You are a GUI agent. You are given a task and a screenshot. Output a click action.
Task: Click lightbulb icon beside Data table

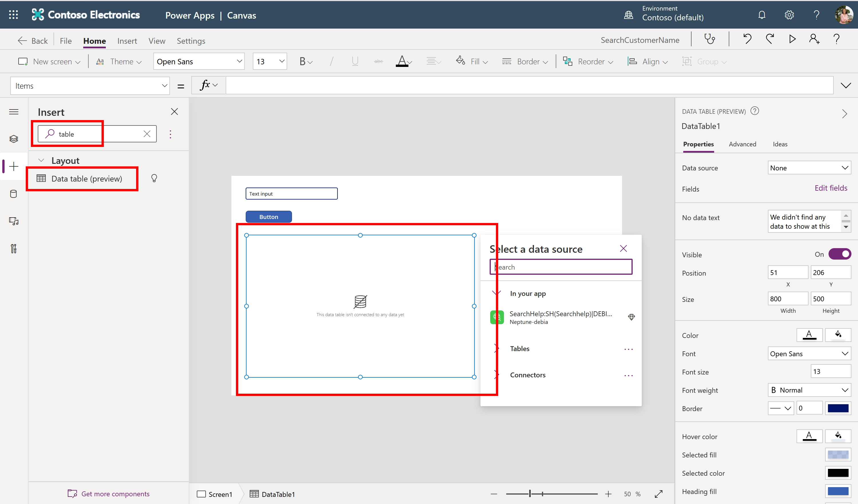point(154,178)
